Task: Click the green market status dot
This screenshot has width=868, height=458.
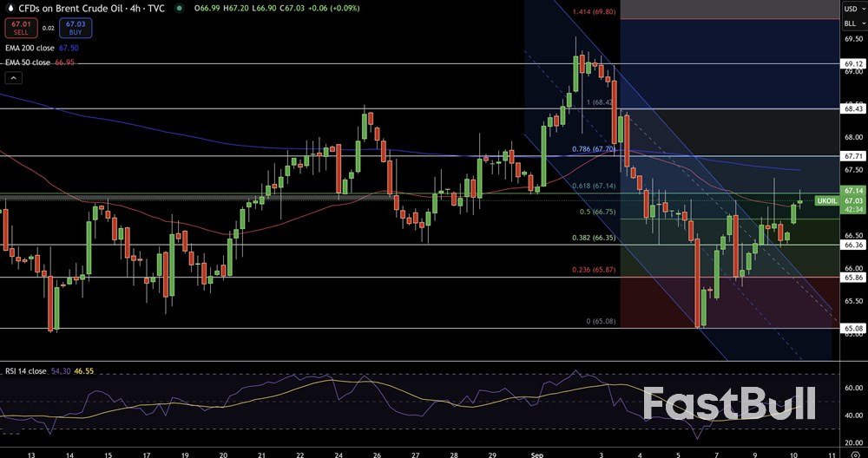Action: point(179,8)
